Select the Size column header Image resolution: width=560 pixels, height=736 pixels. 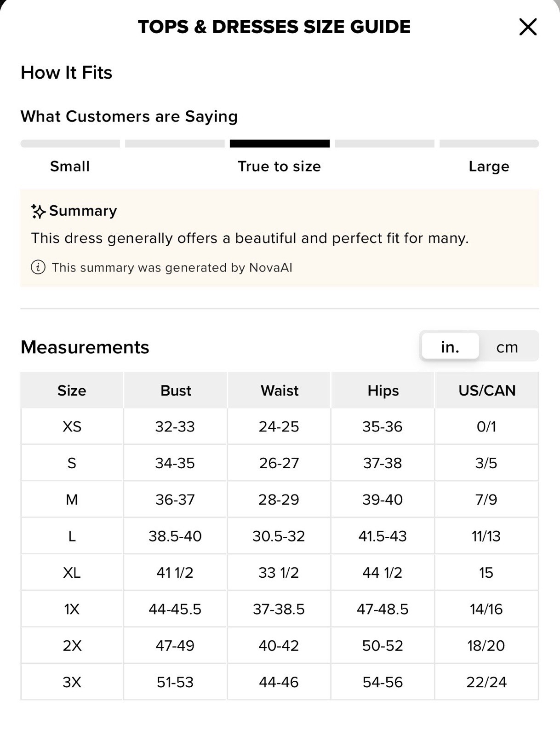[x=72, y=391]
